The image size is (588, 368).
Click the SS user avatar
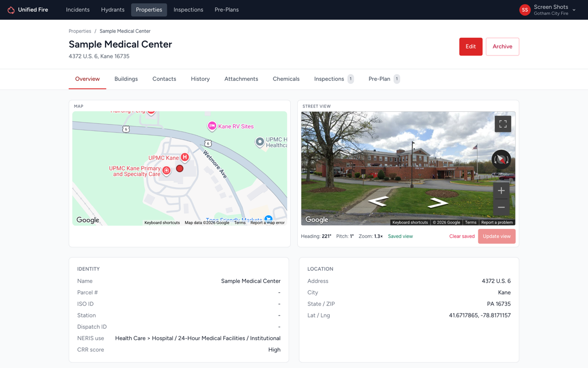pos(525,10)
